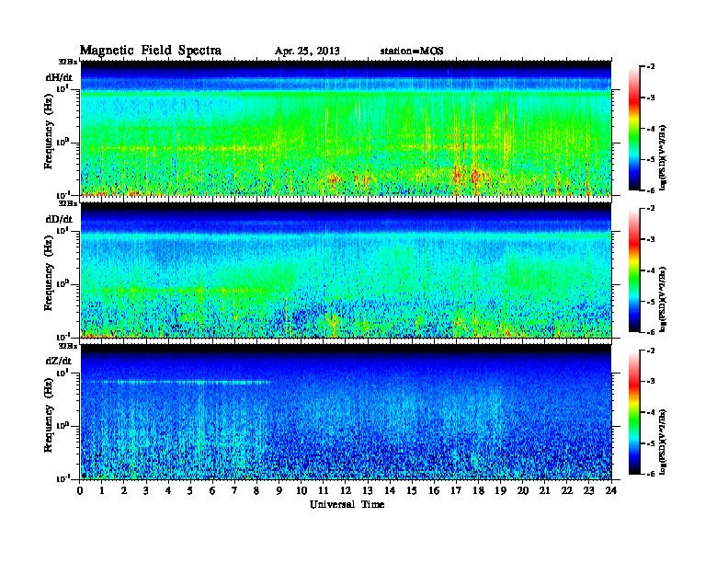This screenshot has width=728, height=563.
Task: Click the time axis tick label '12'
Action: (346, 491)
